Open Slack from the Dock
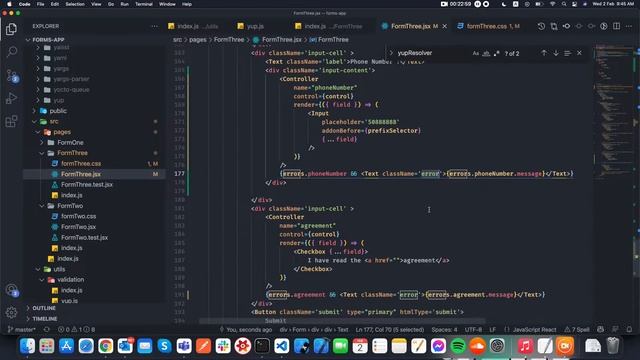 tap(223, 346)
